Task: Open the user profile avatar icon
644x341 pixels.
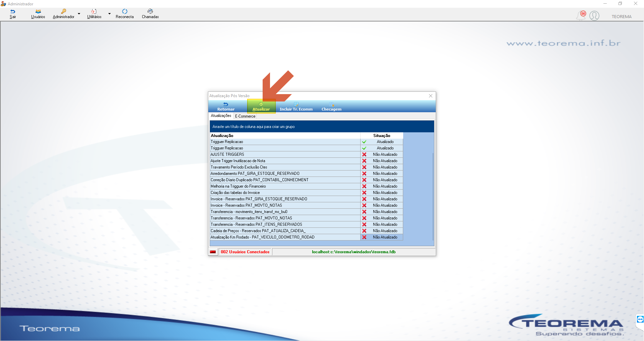Action: tap(594, 16)
